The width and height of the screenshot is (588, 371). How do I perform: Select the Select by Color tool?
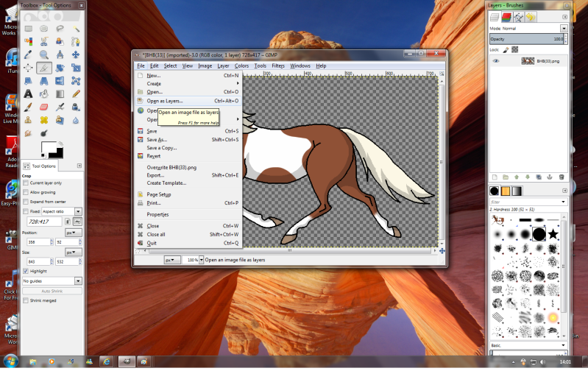[x=28, y=42]
